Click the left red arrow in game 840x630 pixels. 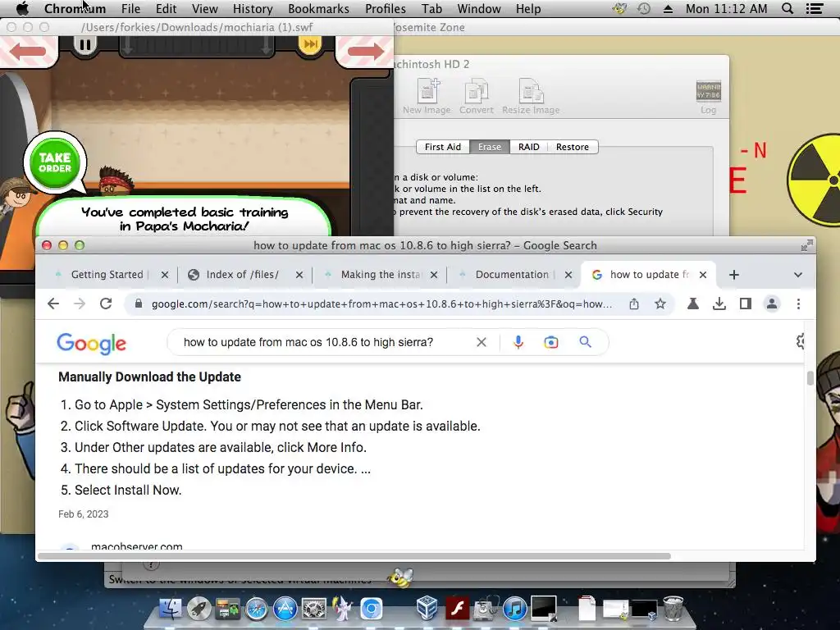pyautogui.click(x=28, y=52)
